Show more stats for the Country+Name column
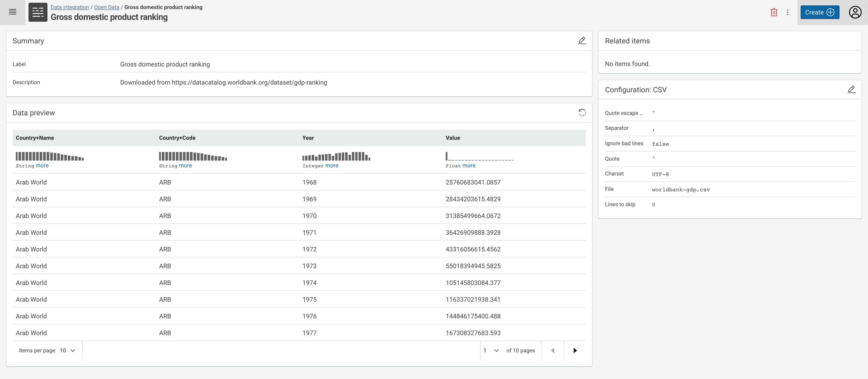 42,166
